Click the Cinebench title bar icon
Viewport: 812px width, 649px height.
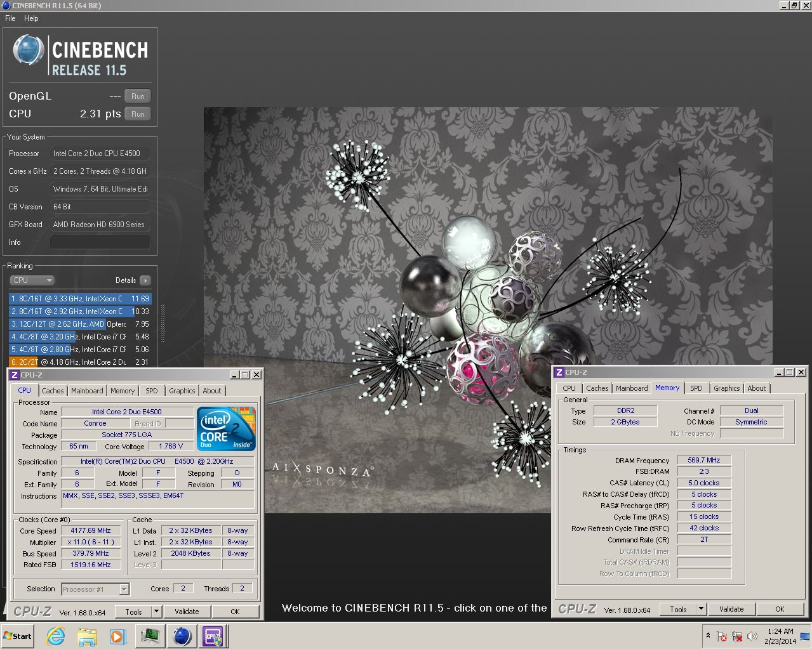[6, 5]
